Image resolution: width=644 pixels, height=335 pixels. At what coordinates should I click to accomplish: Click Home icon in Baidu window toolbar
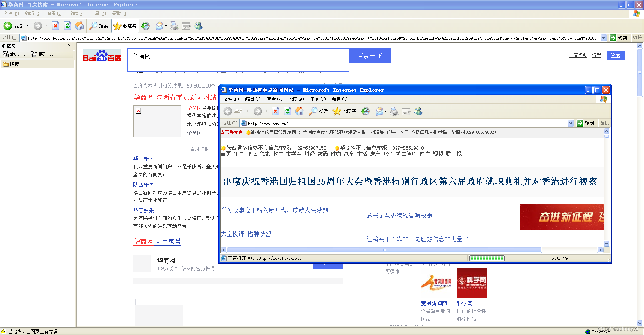pos(79,26)
